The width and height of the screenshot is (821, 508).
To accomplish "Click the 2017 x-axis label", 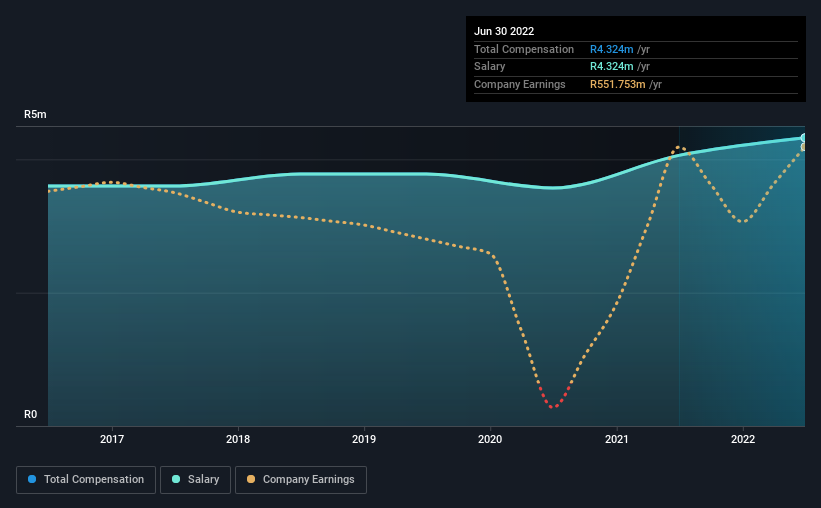I will pos(112,439).
